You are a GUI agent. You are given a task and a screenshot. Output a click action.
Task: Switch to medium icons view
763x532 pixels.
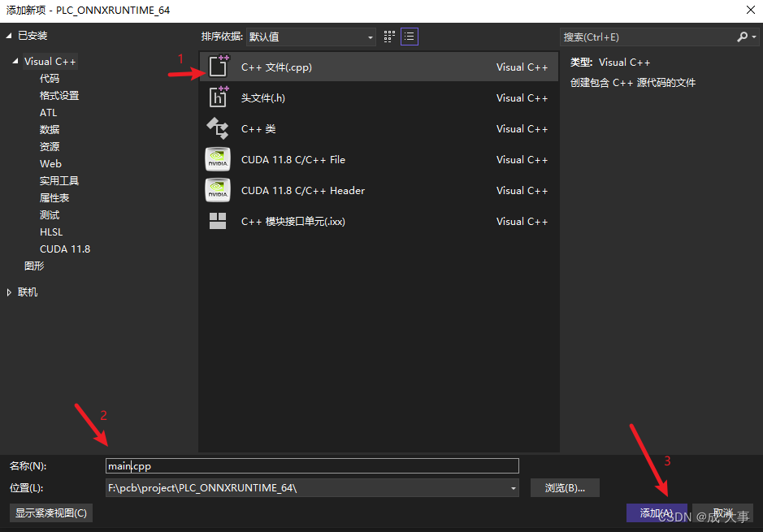click(x=388, y=36)
